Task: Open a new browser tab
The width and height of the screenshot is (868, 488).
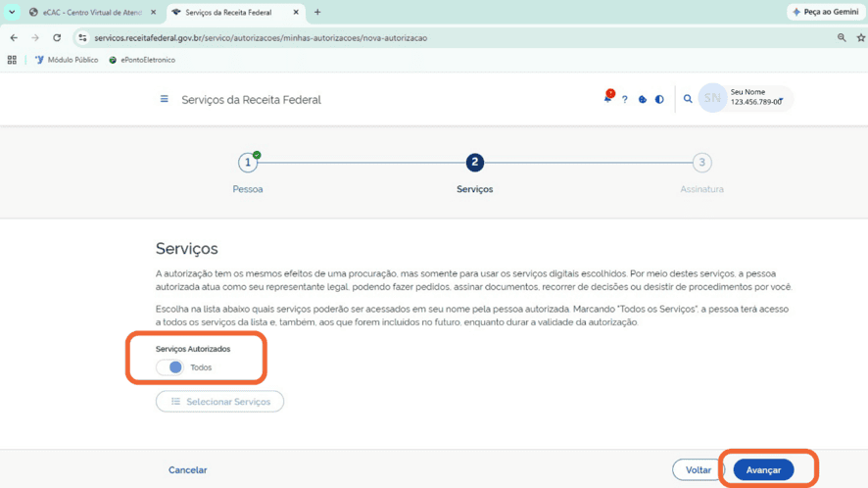Action: pos(317,12)
